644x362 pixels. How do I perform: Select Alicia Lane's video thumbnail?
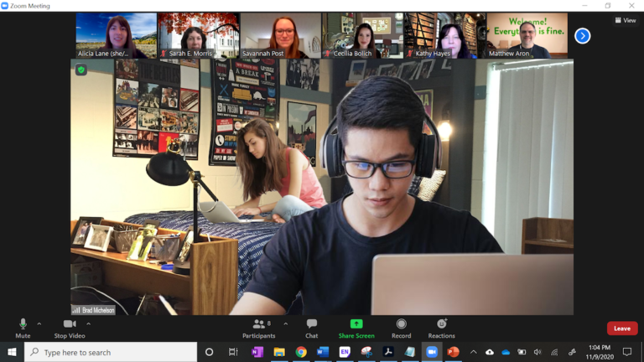pos(116,35)
